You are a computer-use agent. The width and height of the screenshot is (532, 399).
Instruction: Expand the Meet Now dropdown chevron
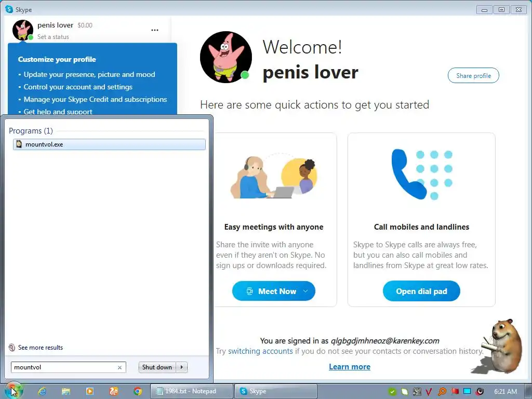click(305, 291)
